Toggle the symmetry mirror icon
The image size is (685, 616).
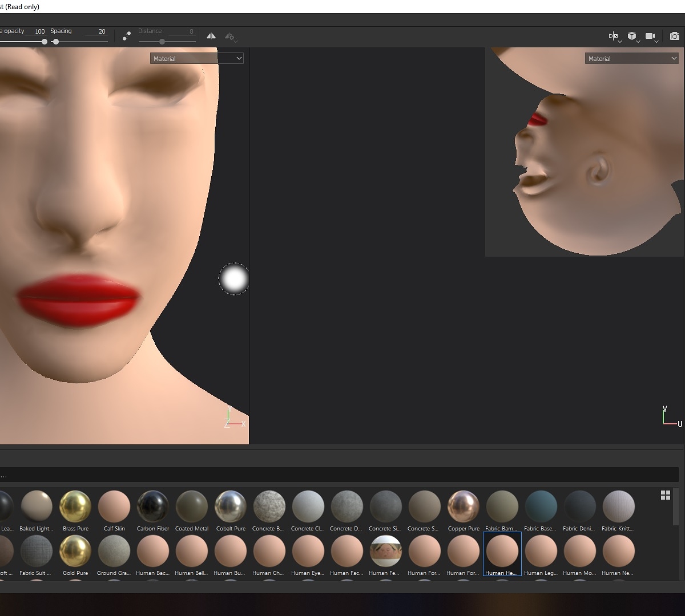(211, 36)
